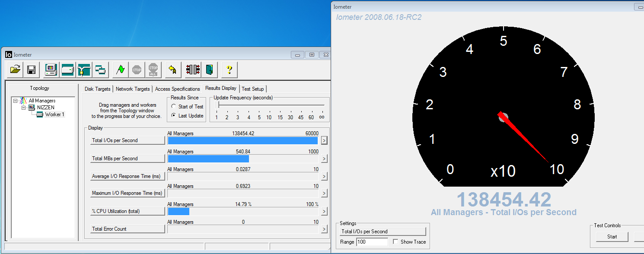Add a new disk worker

(68, 69)
